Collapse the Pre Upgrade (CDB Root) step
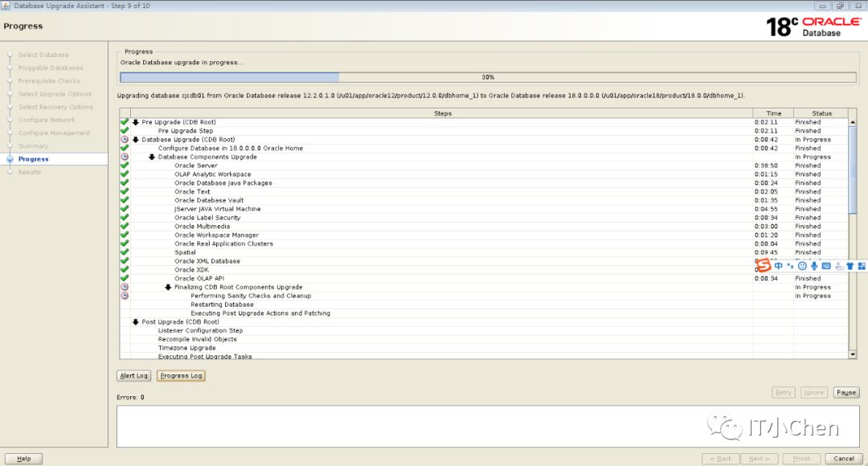Viewport: 868px width, 466px height. pos(136,122)
